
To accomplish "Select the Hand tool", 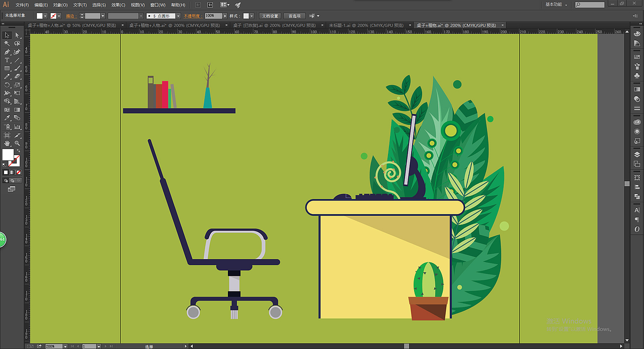I will click(x=7, y=143).
